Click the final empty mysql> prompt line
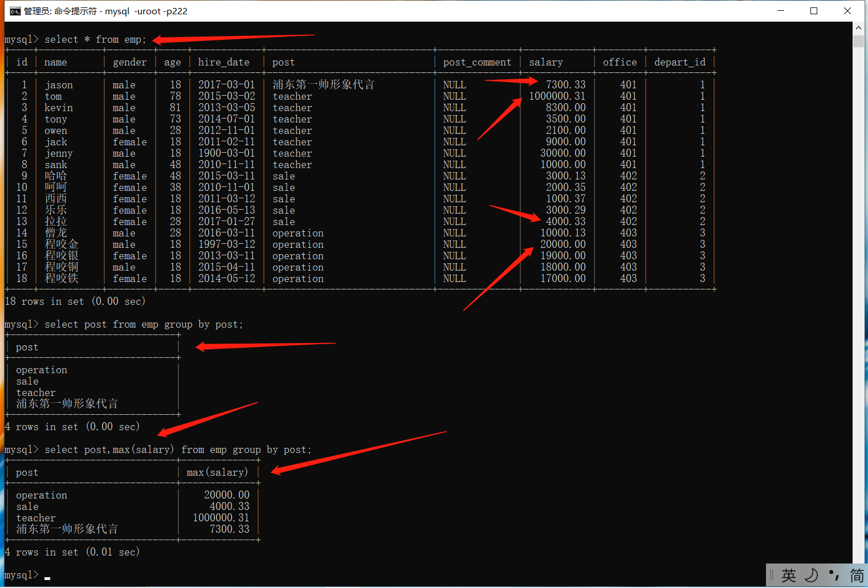This screenshot has height=588, width=868. pos(27,575)
